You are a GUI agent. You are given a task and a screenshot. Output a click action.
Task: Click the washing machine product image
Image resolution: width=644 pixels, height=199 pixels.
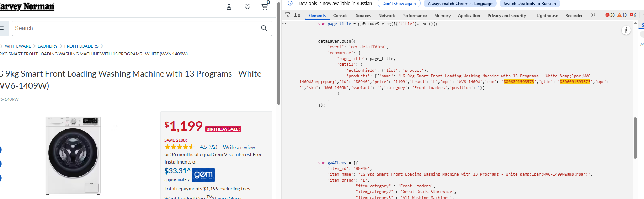73,156
